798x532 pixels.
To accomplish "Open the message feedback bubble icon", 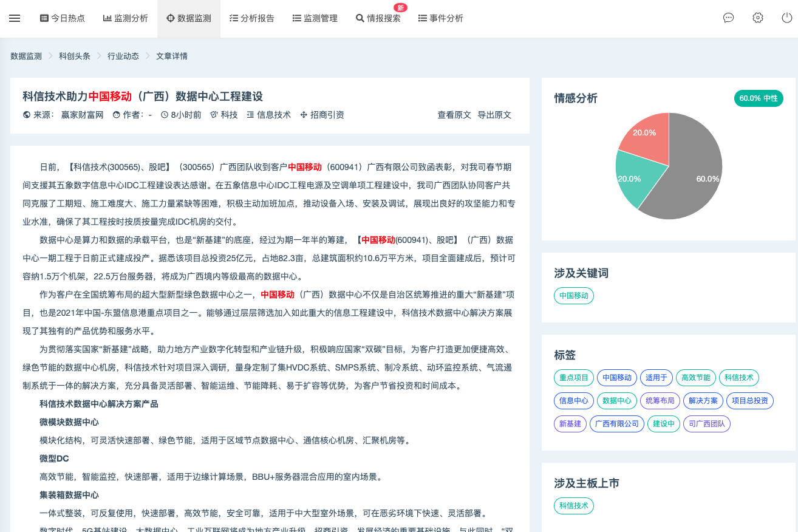I will (x=728, y=18).
